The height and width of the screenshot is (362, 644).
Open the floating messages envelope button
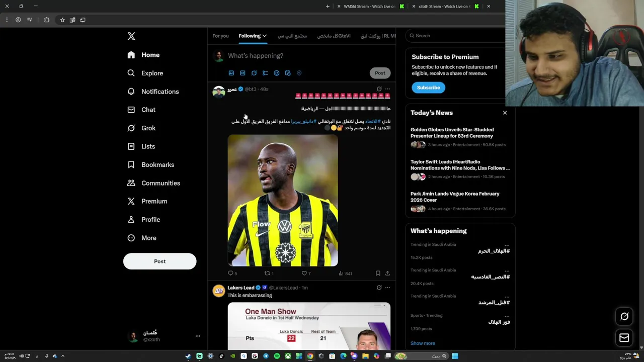(x=624, y=338)
